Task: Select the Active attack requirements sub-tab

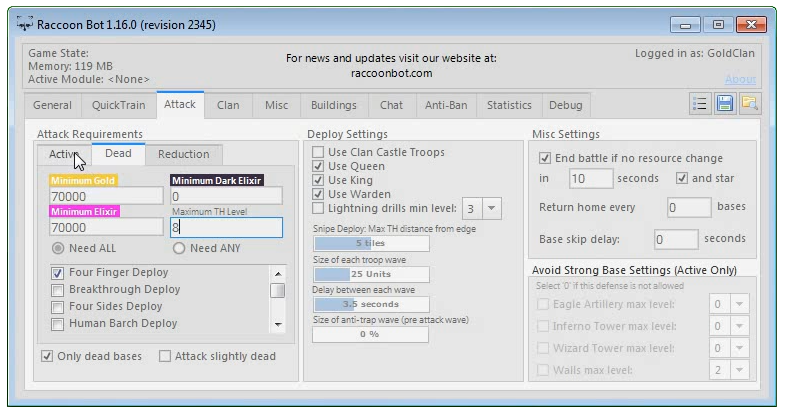Action: coord(64,154)
